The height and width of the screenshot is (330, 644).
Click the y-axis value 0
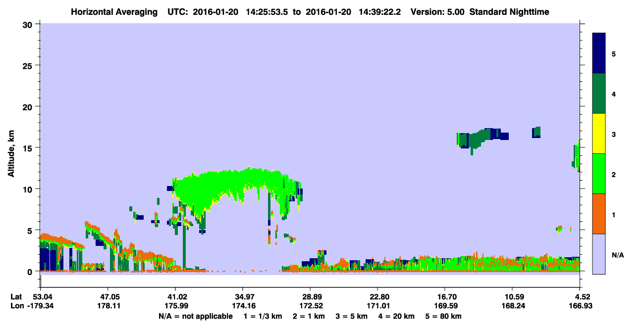(x=30, y=272)
